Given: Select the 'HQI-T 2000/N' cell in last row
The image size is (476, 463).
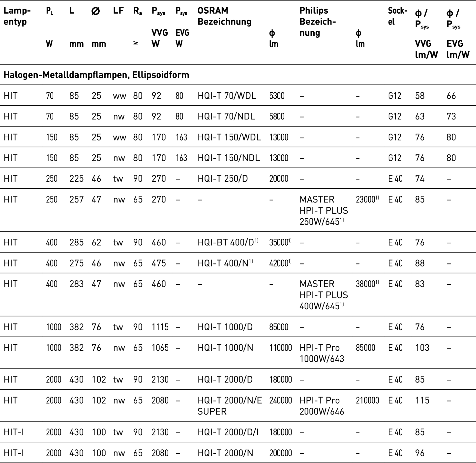Looking at the screenshot, I should 225,453.
